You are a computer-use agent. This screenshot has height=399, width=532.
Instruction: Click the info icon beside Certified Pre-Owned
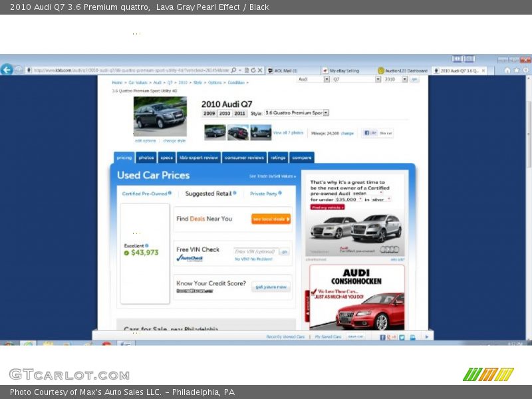click(170, 193)
